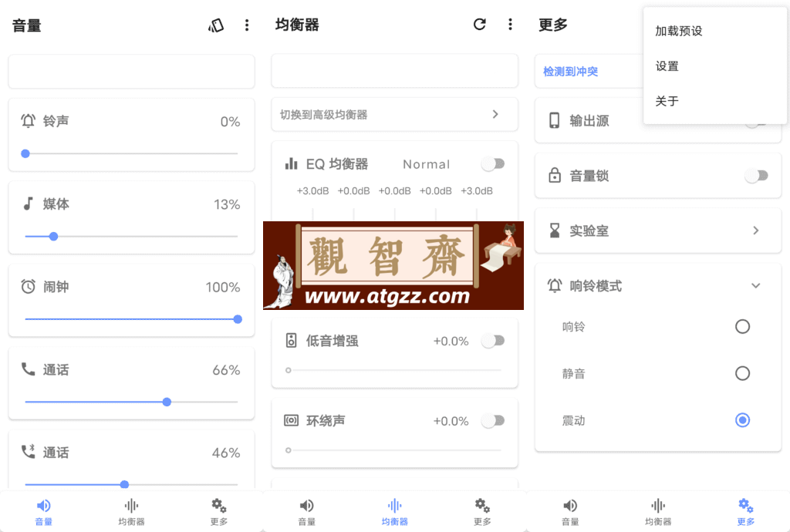Click the 通话 66% slider handle
Viewport: 790px width, 532px height.
tap(167, 402)
